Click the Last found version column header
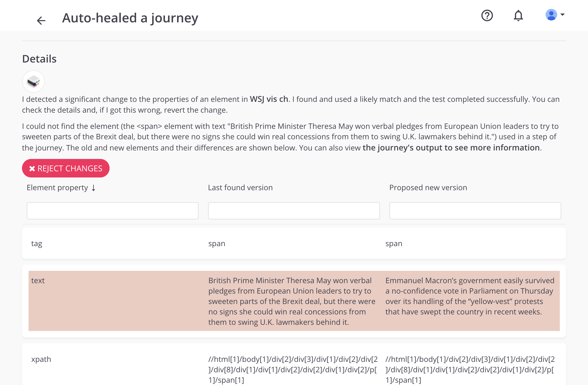The height and width of the screenshot is (385, 588). pyautogui.click(x=240, y=188)
